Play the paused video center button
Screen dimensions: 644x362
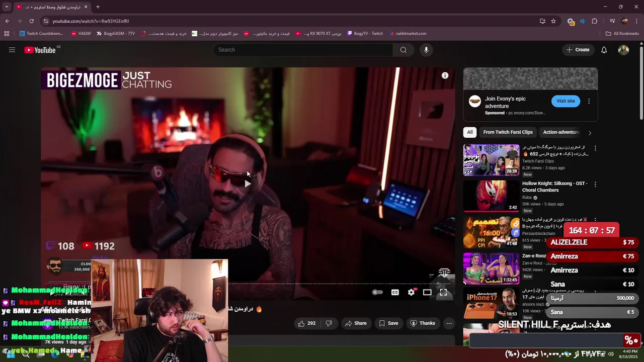point(247,184)
